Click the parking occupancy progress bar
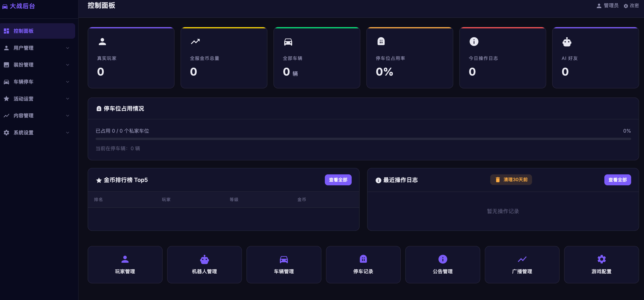Image resolution: width=644 pixels, height=300 pixels. (x=363, y=139)
